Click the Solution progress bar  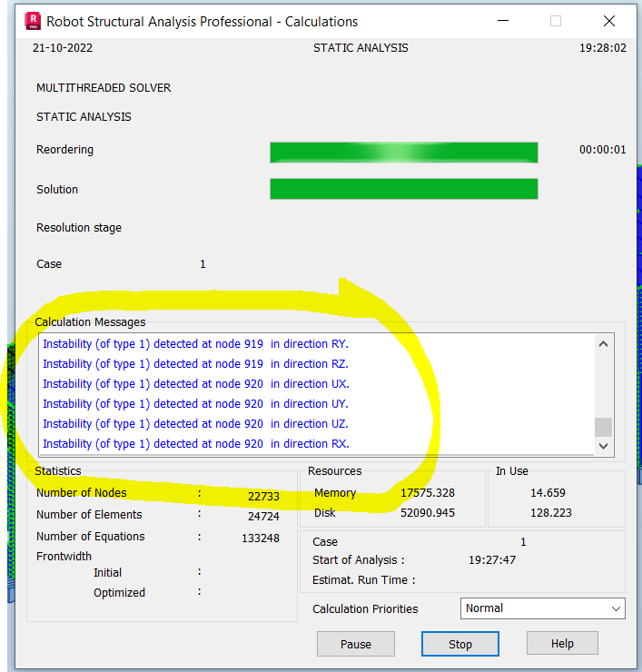(x=404, y=189)
